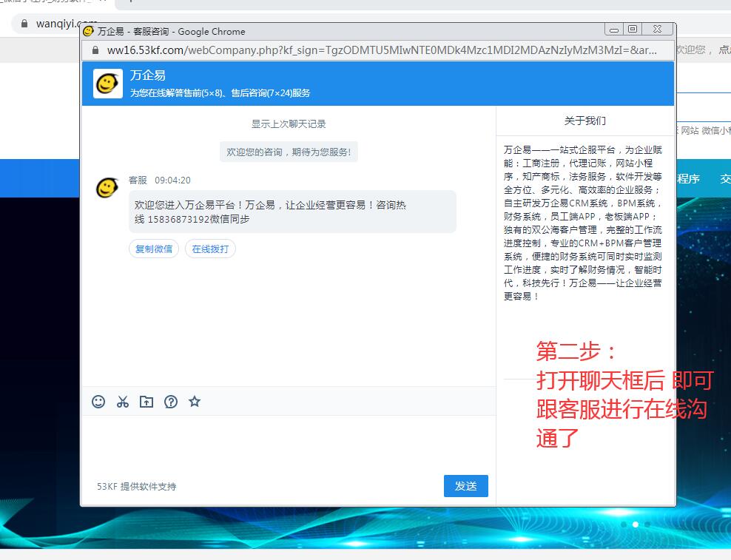
Task: Close the 客服咨询 popup window
Action: tap(657, 29)
